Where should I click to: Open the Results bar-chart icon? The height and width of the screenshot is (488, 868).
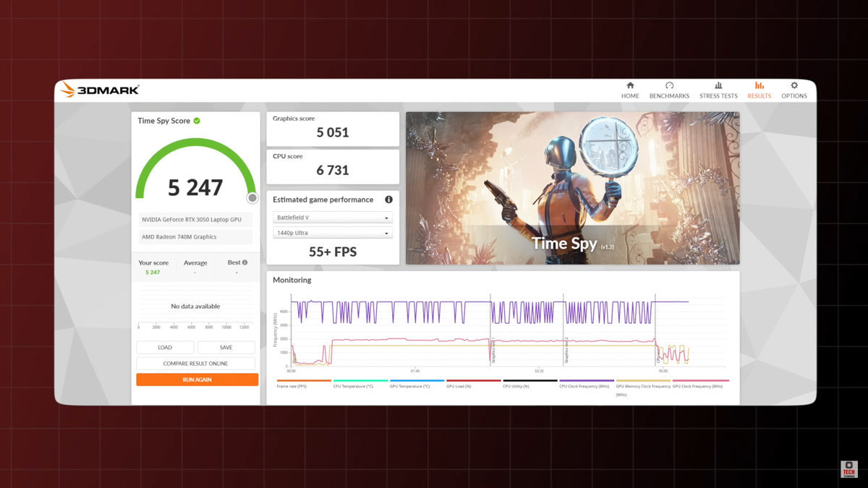click(759, 85)
